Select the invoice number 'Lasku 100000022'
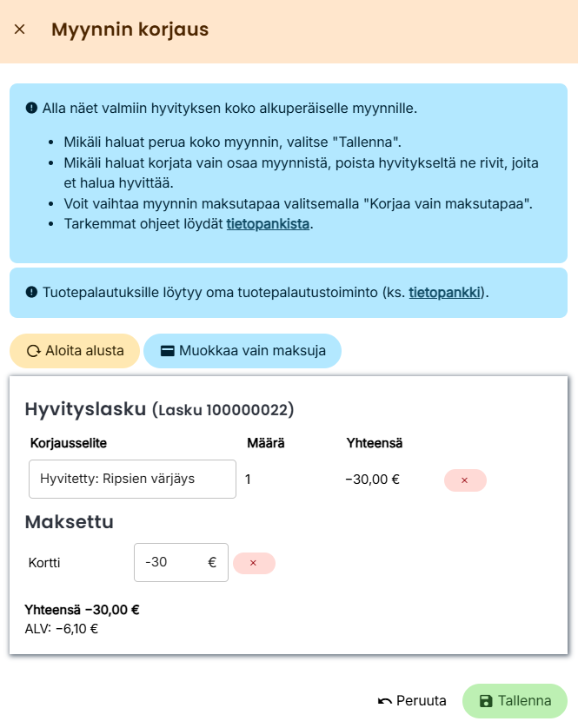Image resolution: width=578 pixels, height=728 pixels. point(223,410)
